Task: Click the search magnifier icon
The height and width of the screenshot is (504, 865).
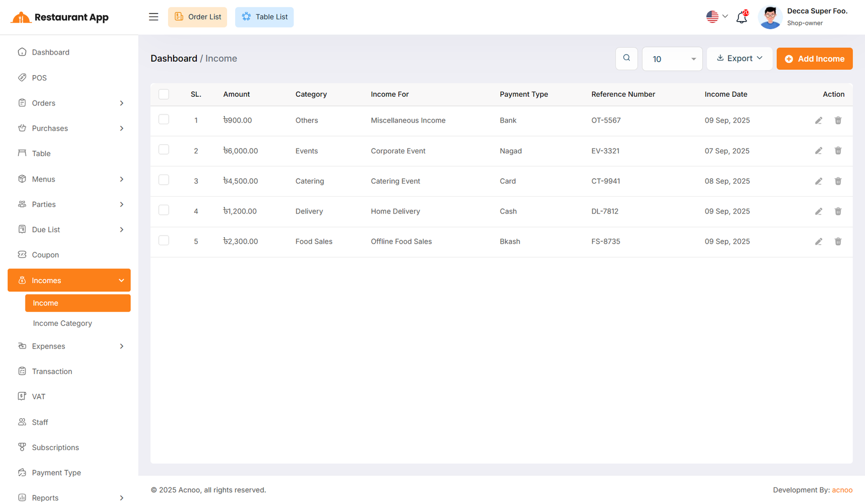Action: pyautogui.click(x=626, y=58)
